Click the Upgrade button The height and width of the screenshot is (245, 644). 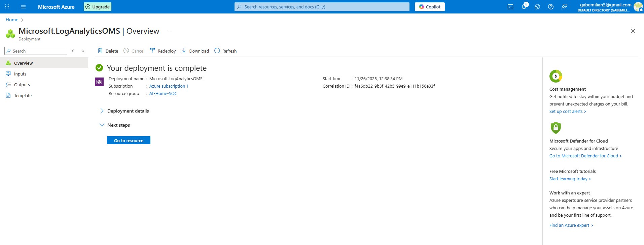[x=98, y=7]
